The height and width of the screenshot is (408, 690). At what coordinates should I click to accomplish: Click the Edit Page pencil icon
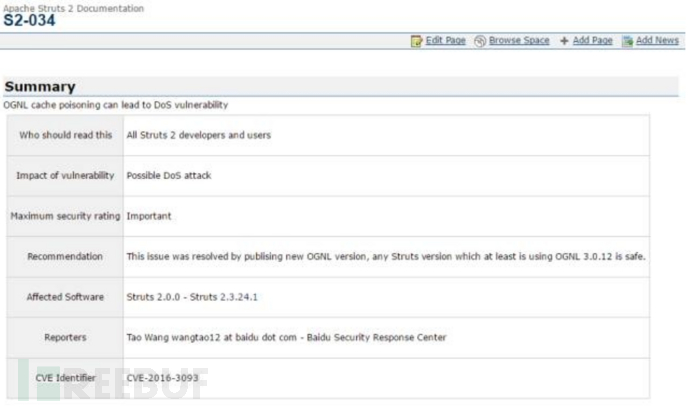click(416, 41)
